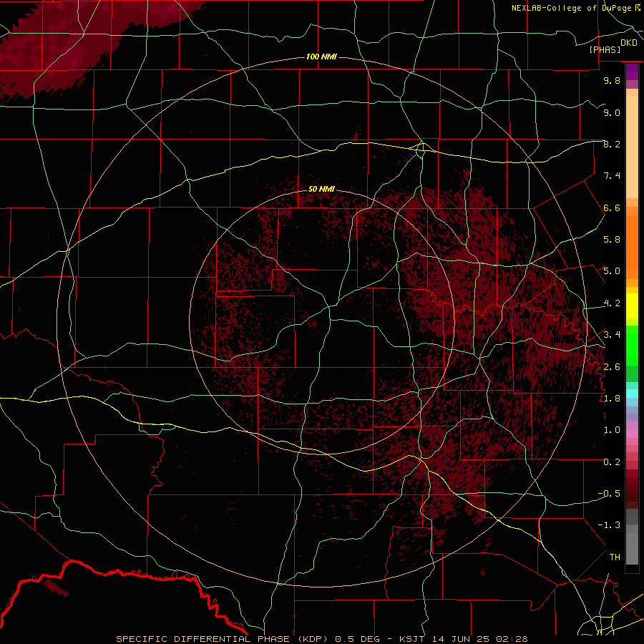This screenshot has width=644, height=644.
Task: Click the TH threshold label on scale
Action: click(615, 557)
